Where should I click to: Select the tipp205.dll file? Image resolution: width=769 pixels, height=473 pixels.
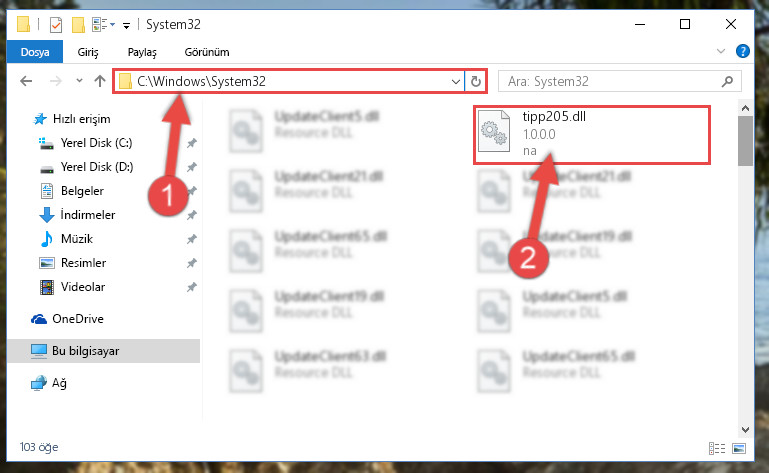[591, 134]
